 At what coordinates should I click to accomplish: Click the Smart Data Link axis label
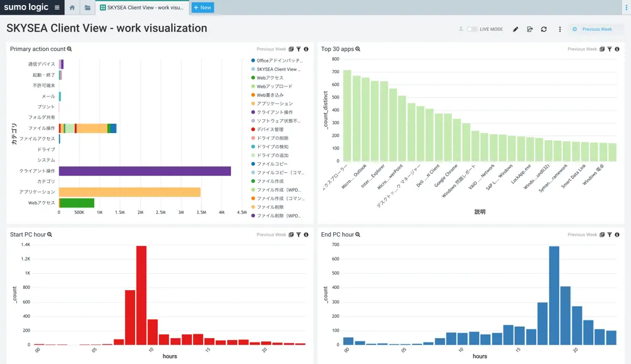pos(574,176)
